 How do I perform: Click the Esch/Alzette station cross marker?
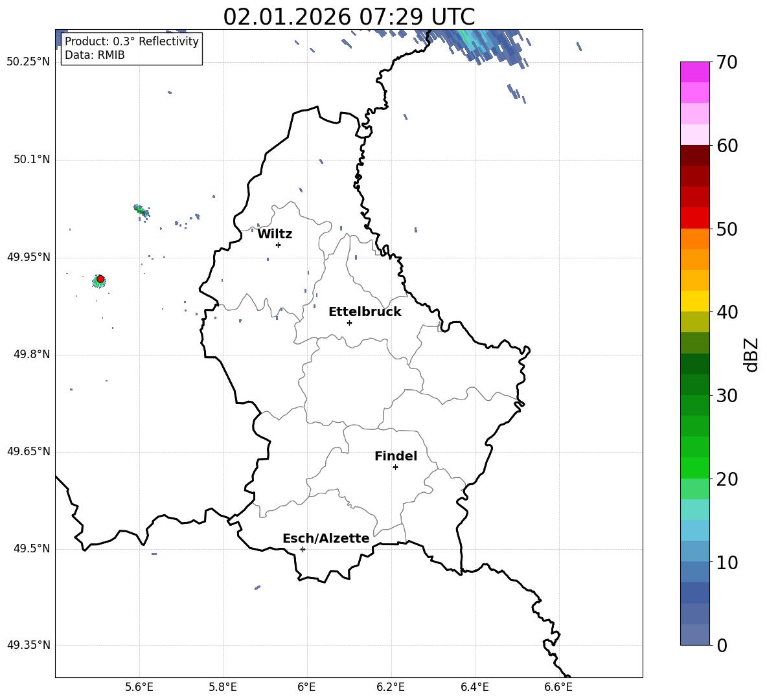[x=303, y=549]
